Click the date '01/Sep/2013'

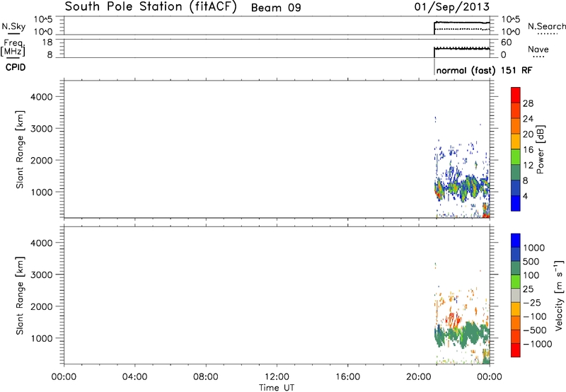pos(452,7)
